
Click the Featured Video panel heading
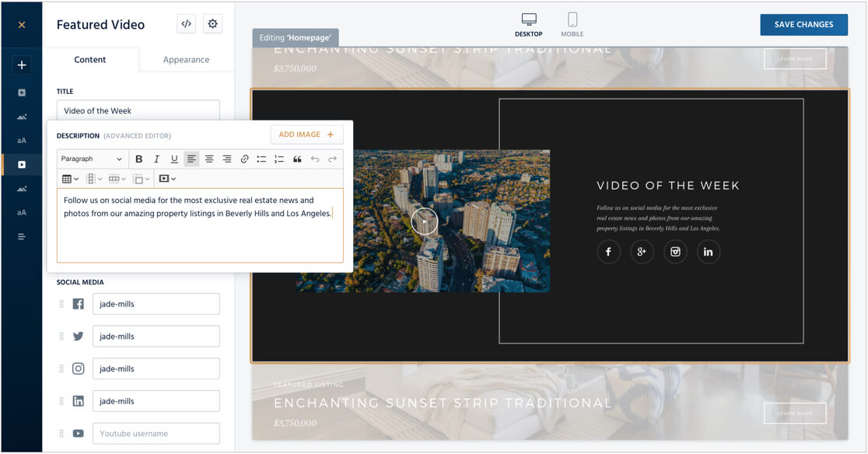point(101,25)
